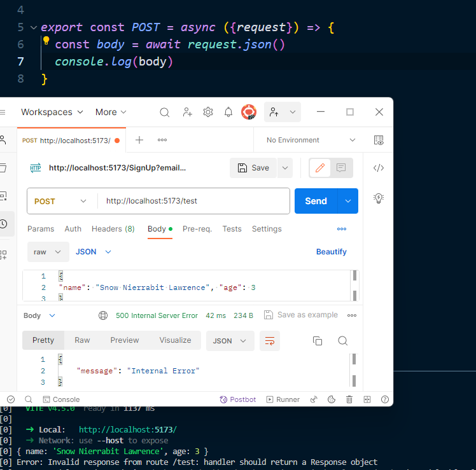Screen dimensions: 476x470
Task: Click the search magnifier icon in Postman header
Action: pos(165,113)
